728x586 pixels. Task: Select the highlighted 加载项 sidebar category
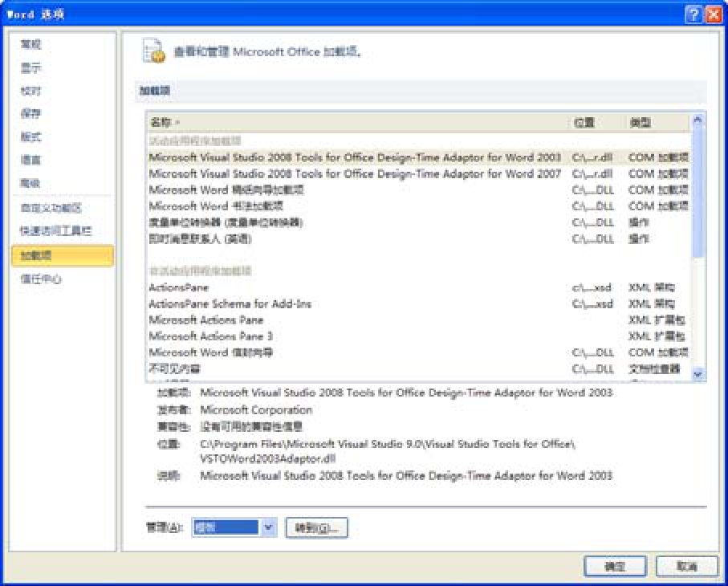pos(63,255)
